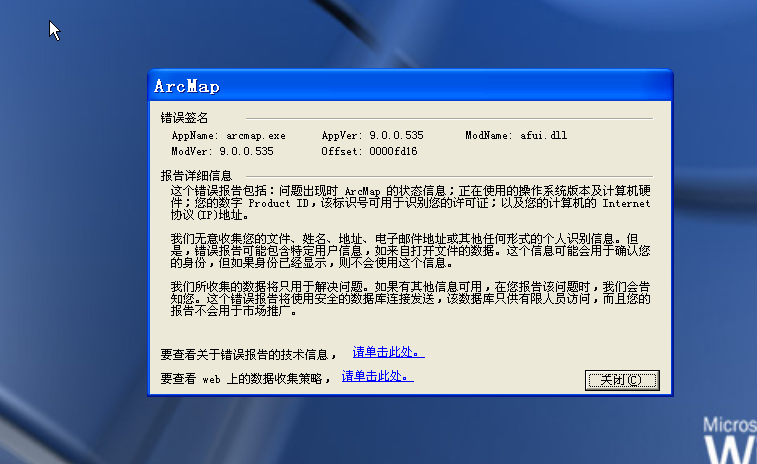Open the 请单击此处 link for technical information
The height and width of the screenshot is (464, 757).
tap(389, 352)
